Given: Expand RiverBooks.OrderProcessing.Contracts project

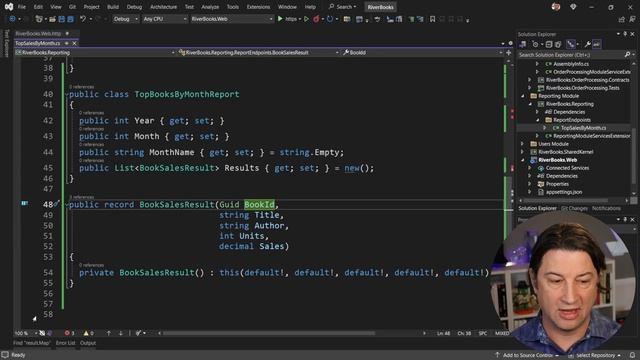Looking at the screenshot, I should click(529, 80).
